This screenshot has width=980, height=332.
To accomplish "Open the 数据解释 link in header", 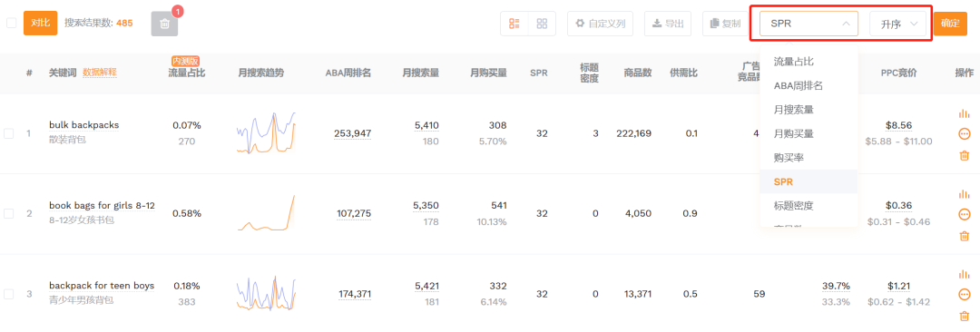I will tap(100, 73).
